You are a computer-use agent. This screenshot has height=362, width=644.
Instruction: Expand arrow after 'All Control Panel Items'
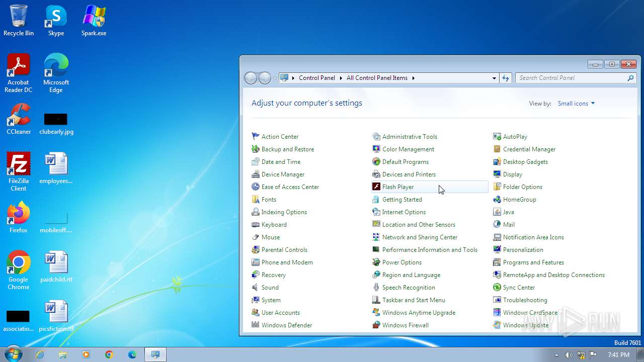pyautogui.click(x=414, y=78)
